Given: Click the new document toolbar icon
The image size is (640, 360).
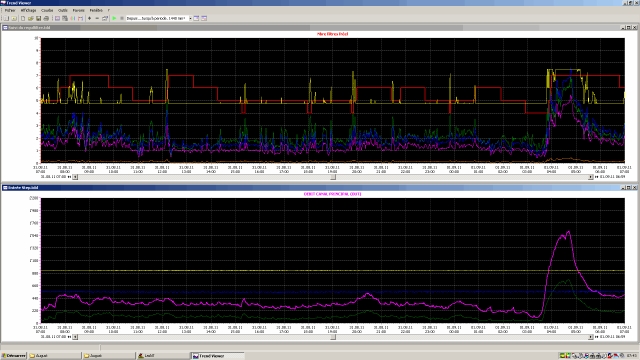Looking at the screenshot, I should pos(23,18).
